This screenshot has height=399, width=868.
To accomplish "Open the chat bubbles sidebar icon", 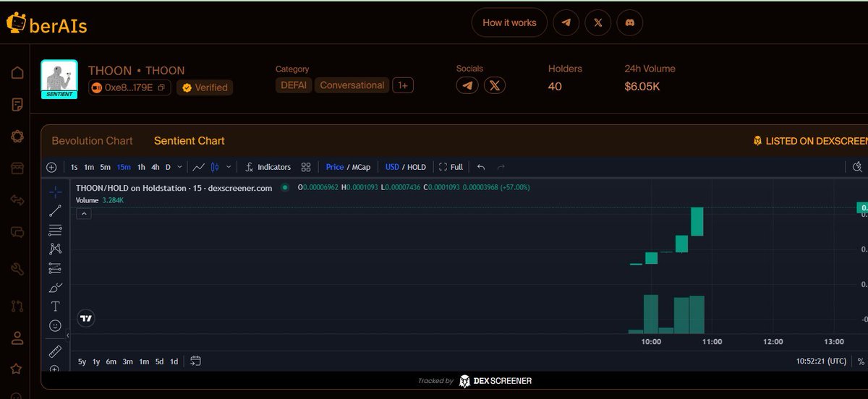I will pyautogui.click(x=17, y=232).
